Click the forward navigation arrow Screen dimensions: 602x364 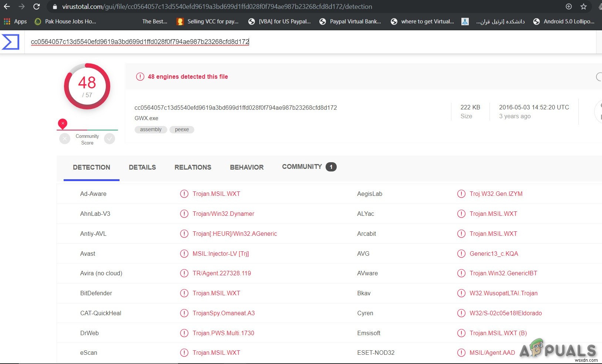(22, 6)
